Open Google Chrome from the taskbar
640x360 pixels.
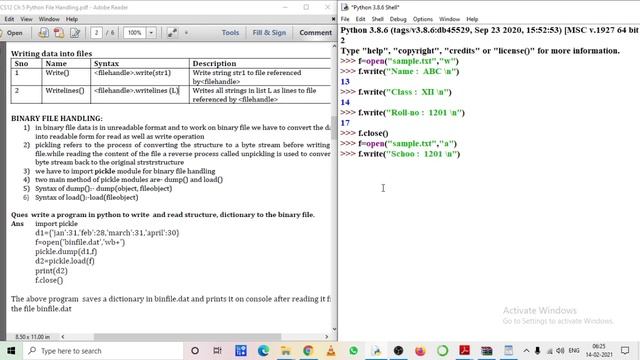click(308, 351)
